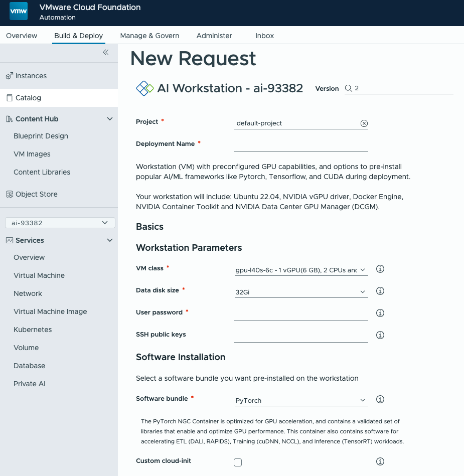The image size is (464, 476).
Task: Click the Services chart icon
Action: (x=10, y=240)
